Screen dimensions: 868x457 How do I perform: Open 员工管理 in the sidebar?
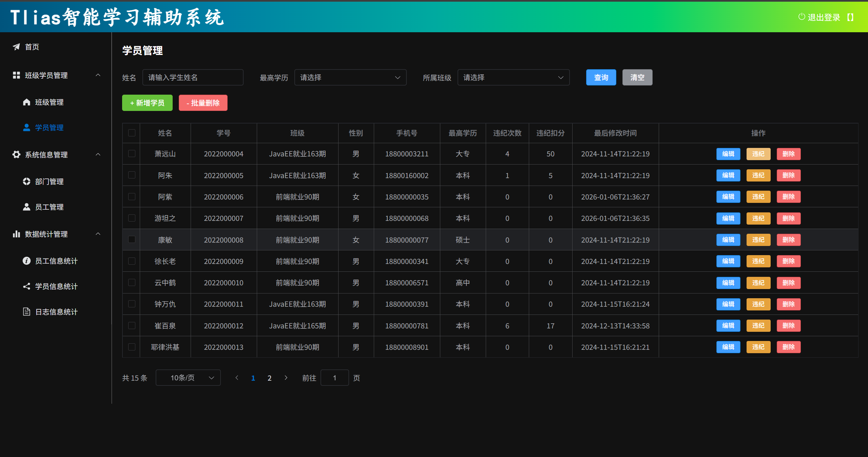[x=49, y=207]
